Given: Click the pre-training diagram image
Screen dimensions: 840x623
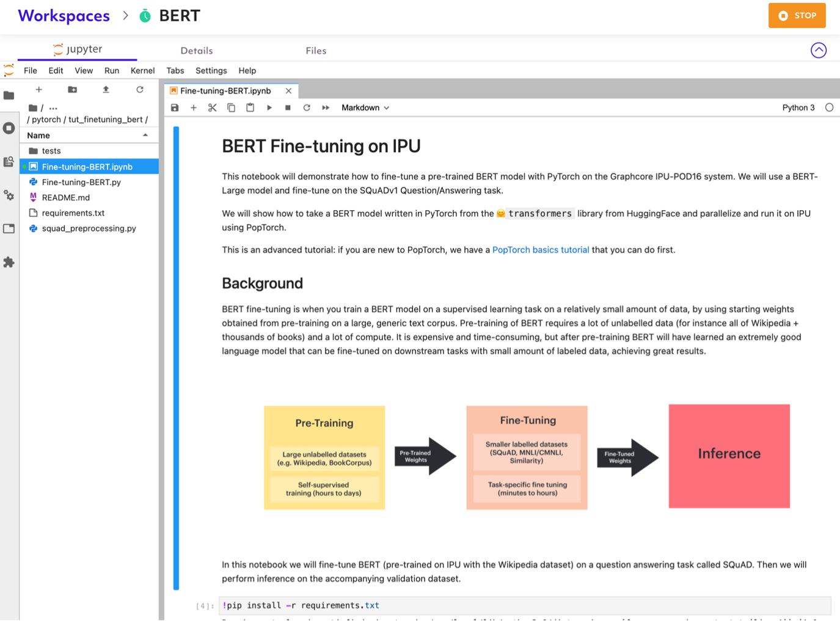Looking at the screenshot, I should [527, 457].
